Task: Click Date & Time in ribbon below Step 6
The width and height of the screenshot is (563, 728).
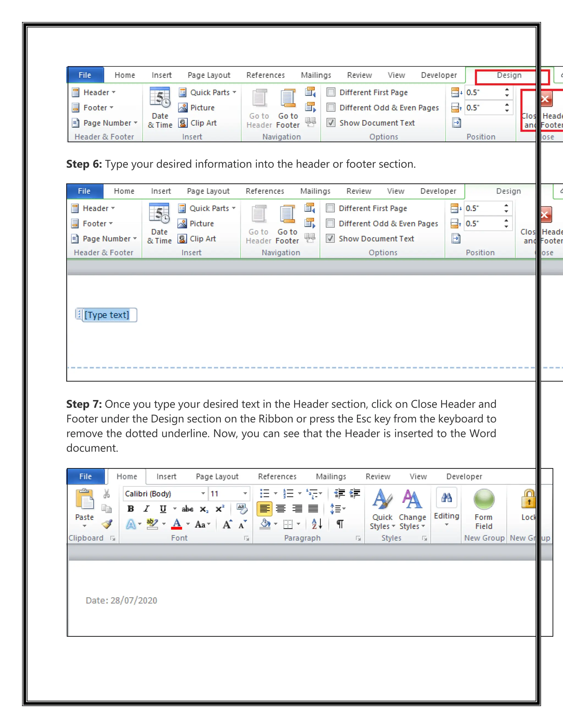Action: [x=159, y=224]
